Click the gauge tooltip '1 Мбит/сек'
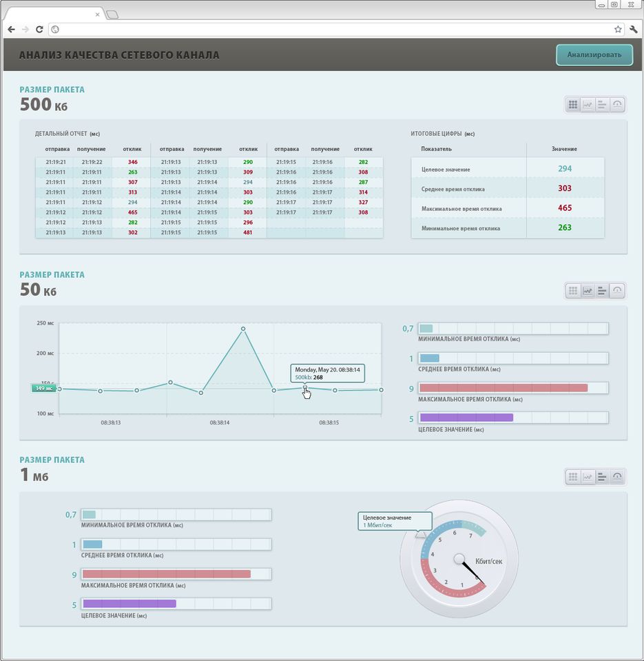The height and width of the screenshot is (661, 644). pyautogui.click(x=395, y=522)
